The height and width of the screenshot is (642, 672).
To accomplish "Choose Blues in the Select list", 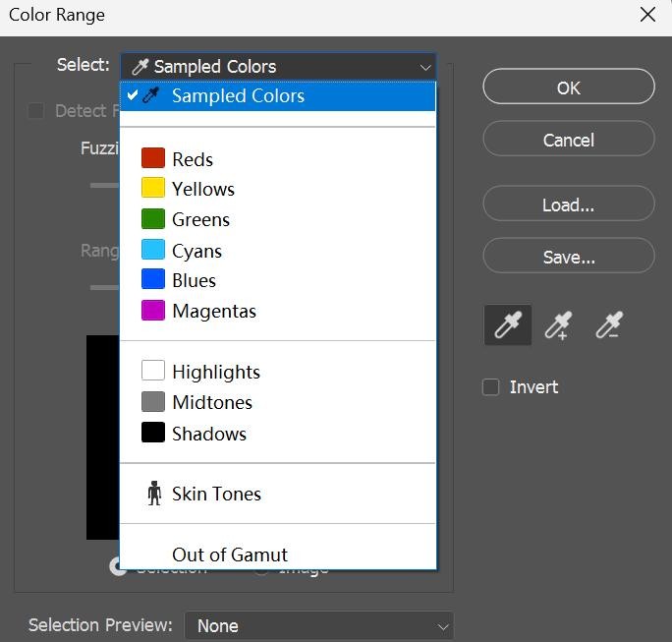I will [x=194, y=280].
